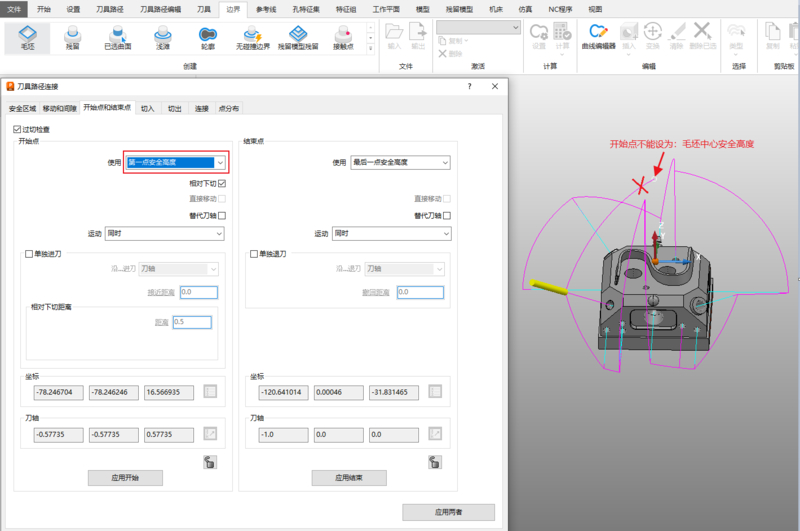The width and height of the screenshot is (800, 531).
Task: Toggle start point 替代刀轴 checkbox
Action: [222, 216]
